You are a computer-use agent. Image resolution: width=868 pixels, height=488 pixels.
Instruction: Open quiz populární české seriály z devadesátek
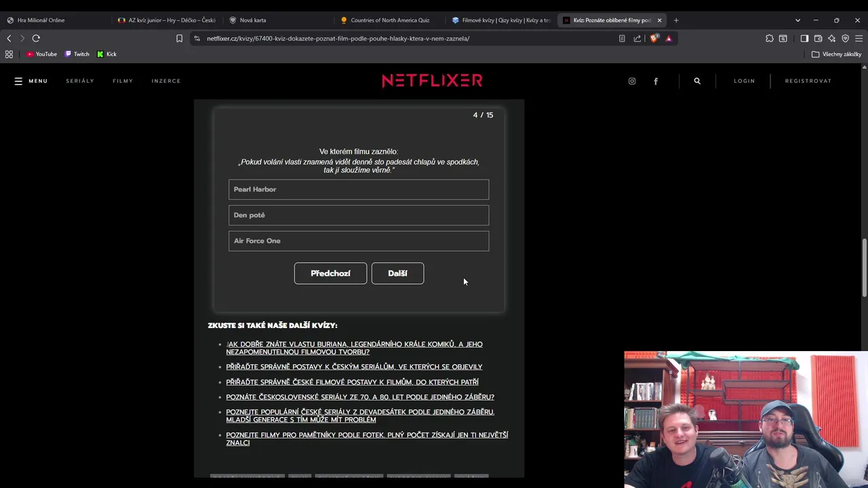coord(360,415)
